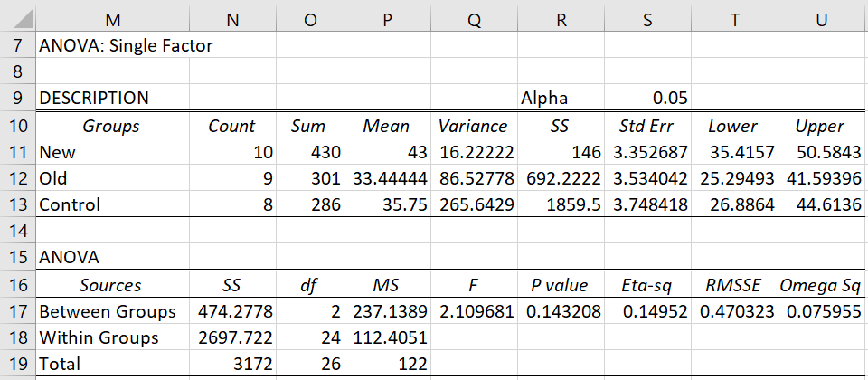Select the Within Groups SS cell 2697.722

(232, 337)
